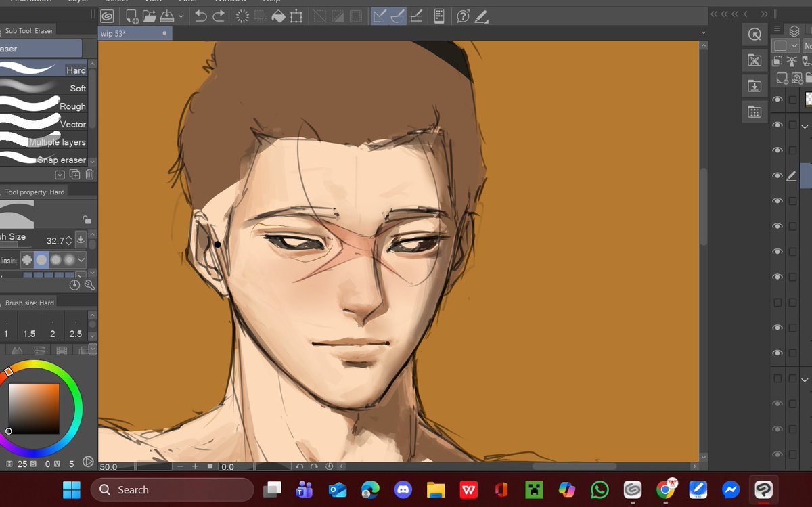812x507 pixels.
Task: Pick brush size preset 1.5
Action: [29, 326]
